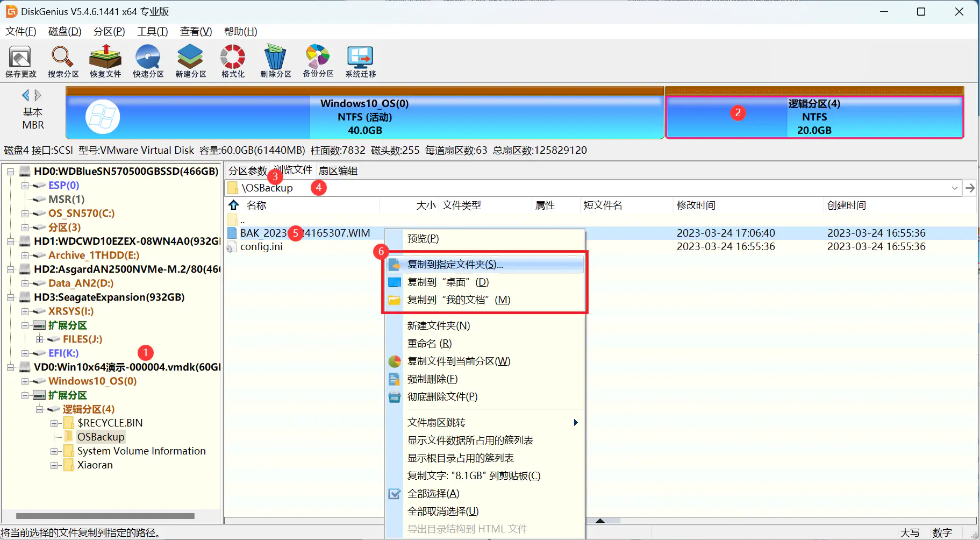Collapse the HD3:SeagateExpansion disk node
The width and height of the screenshot is (980, 540).
pos(10,297)
